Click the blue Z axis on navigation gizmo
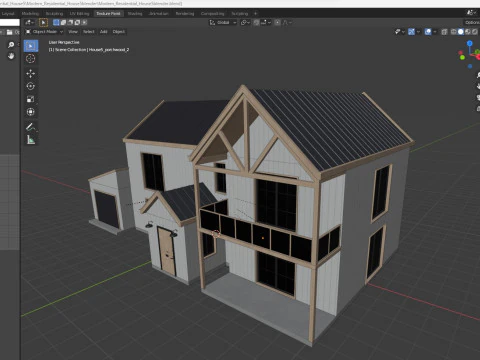The height and width of the screenshot is (360, 480). click(470, 43)
